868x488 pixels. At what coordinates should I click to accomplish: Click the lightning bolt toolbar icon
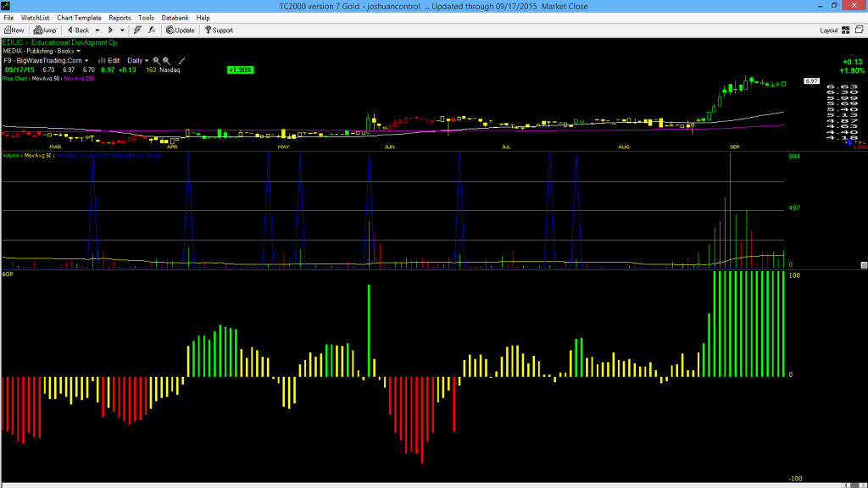click(138, 30)
